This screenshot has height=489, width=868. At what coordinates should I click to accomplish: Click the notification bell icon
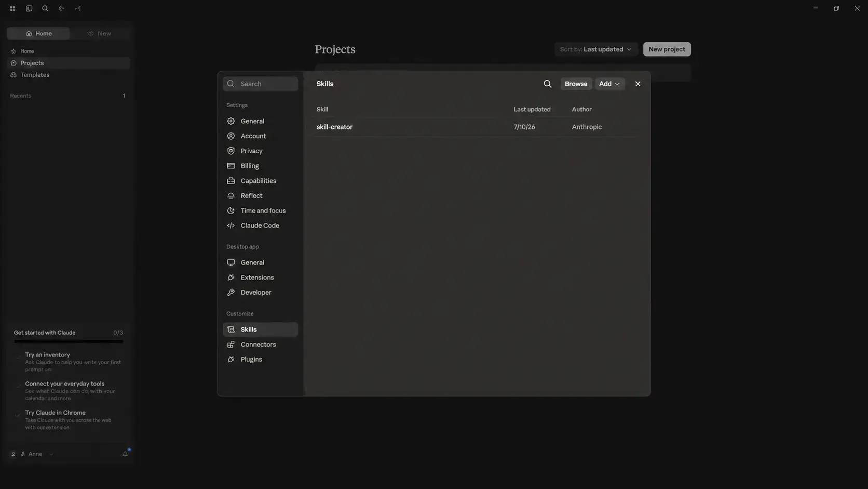[x=125, y=454]
